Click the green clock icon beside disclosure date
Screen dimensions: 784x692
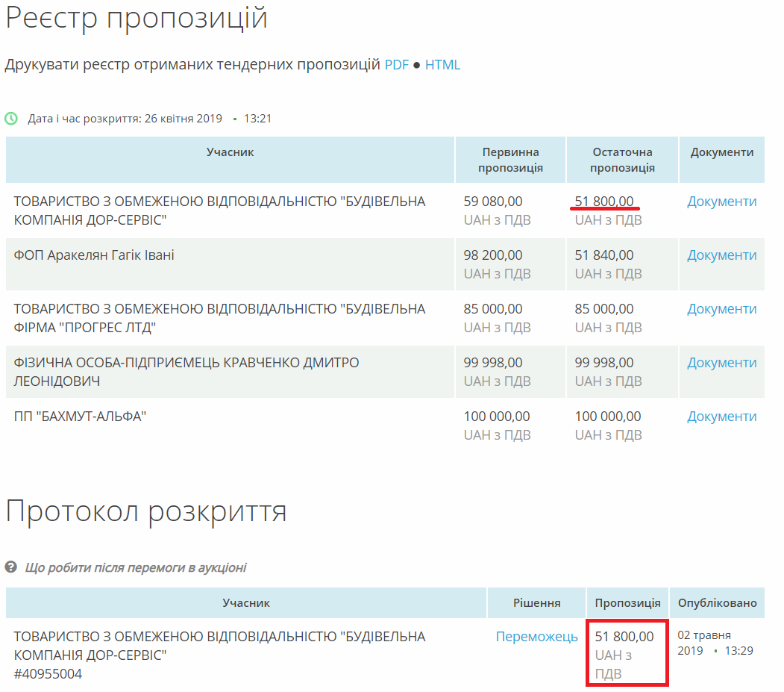[x=11, y=119]
